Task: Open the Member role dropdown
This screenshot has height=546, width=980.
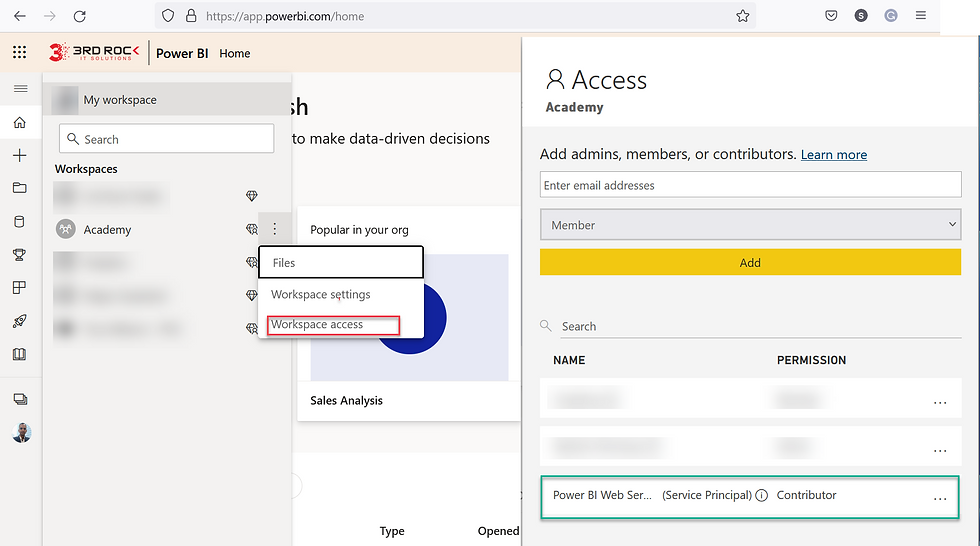Action: pyautogui.click(x=751, y=225)
